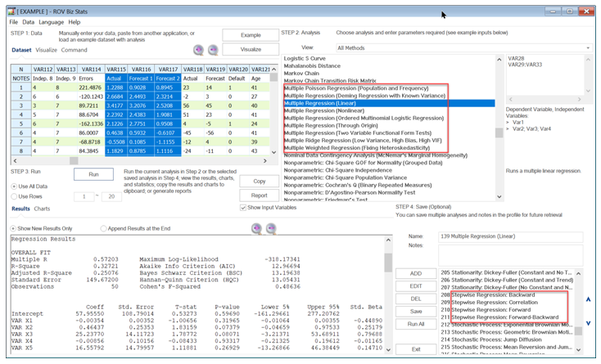Click the results pane scroll-down arrow
Image resolution: width=601 pixels, height=364 pixels.
[x=388, y=349]
